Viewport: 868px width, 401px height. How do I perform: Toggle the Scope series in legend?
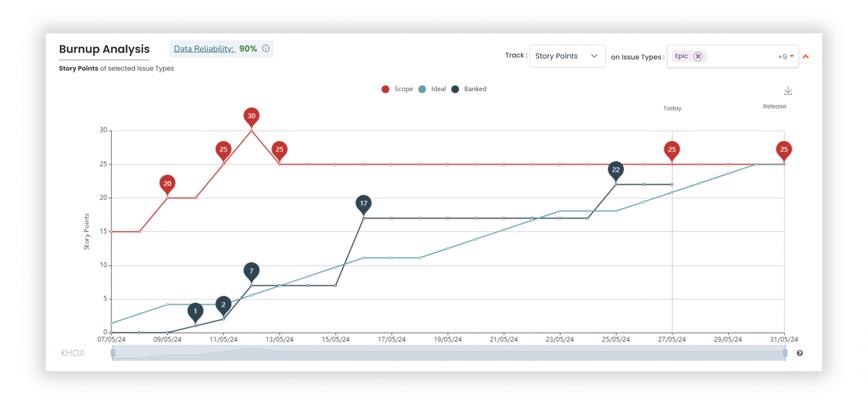pyautogui.click(x=397, y=89)
